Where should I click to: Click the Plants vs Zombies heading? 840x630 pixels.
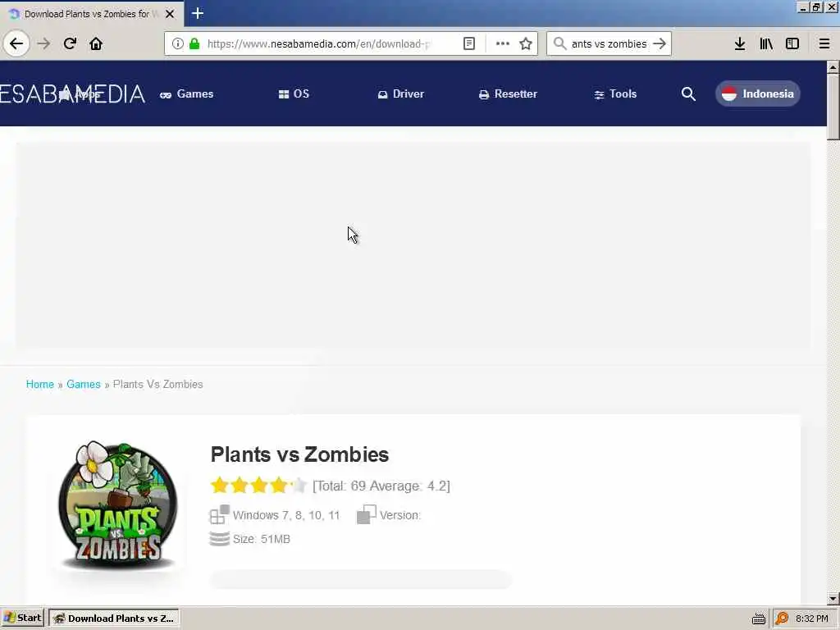(299, 454)
